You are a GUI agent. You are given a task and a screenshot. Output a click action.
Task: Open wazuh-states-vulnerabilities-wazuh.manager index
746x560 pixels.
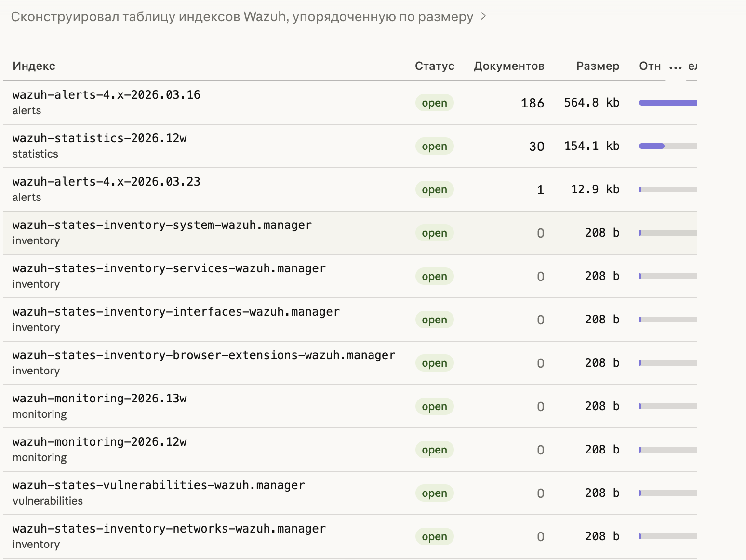[x=159, y=485]
